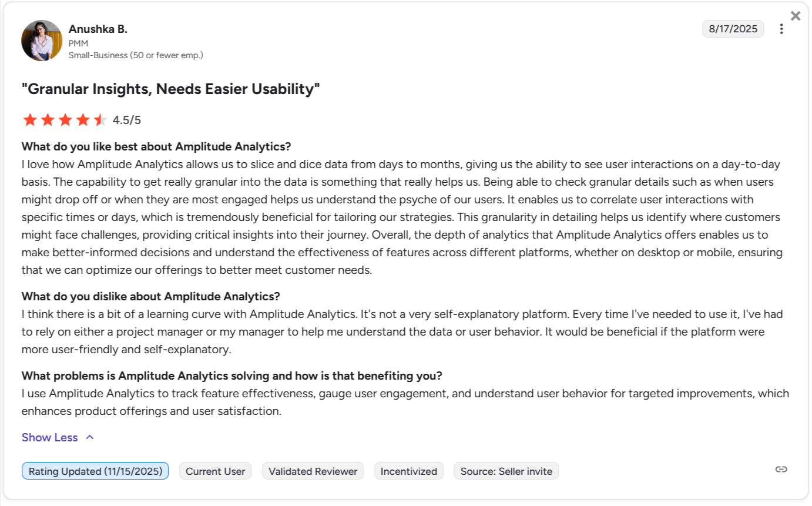Click the Source: Seller invite tag
The width and height of the screenshot is (812, 506).
pos(506,471)
